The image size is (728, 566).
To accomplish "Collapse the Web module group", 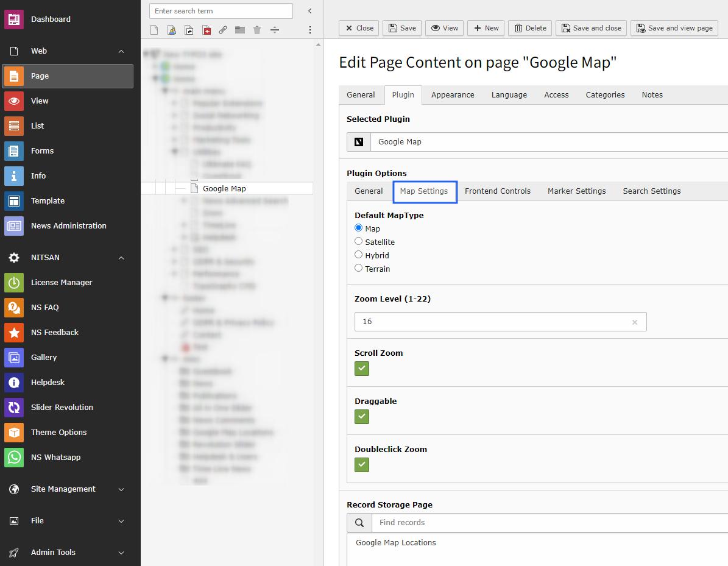I will (x=121, y=52).
